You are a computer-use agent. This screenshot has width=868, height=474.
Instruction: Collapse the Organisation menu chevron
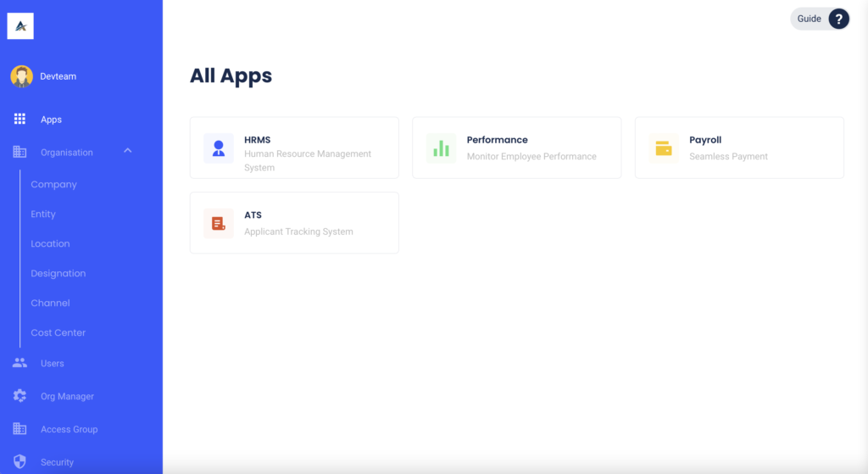[128, 151]
